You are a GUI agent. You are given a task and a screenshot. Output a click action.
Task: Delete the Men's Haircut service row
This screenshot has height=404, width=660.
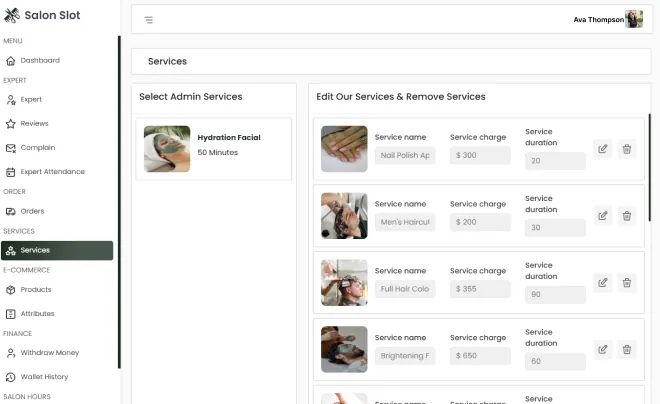click(x=627, y=216)
